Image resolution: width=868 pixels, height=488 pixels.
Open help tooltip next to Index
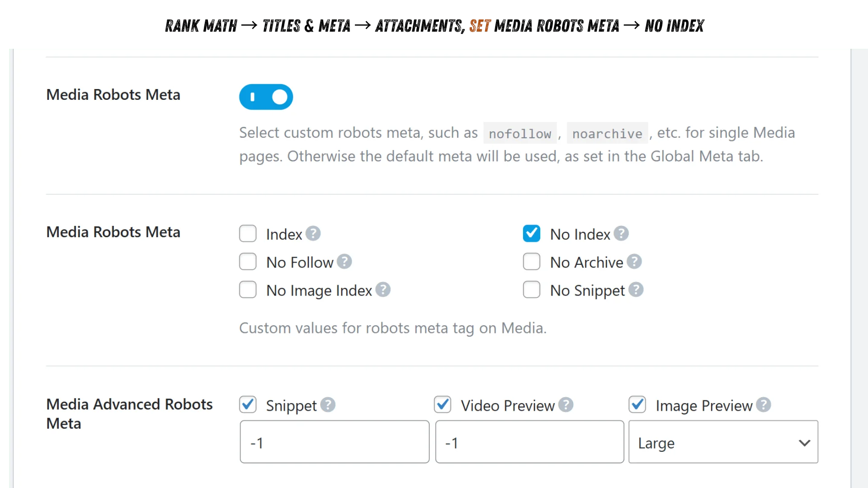click(313, 234)
